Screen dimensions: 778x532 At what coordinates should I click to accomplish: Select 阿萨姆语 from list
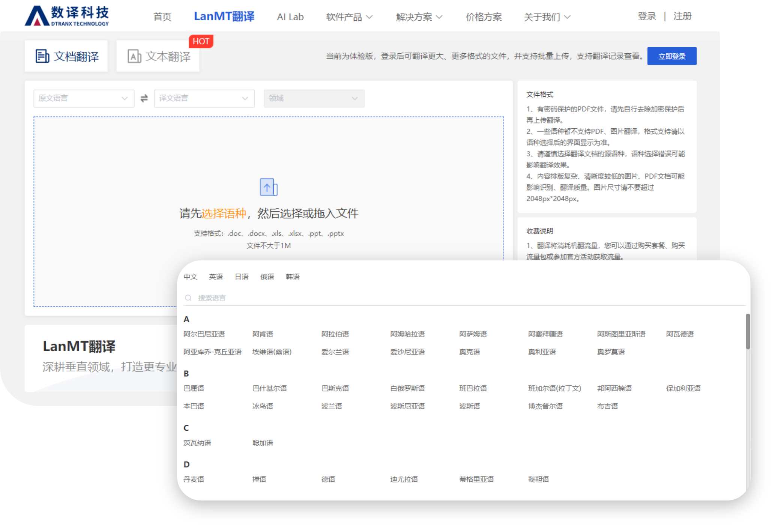(473, 334)
